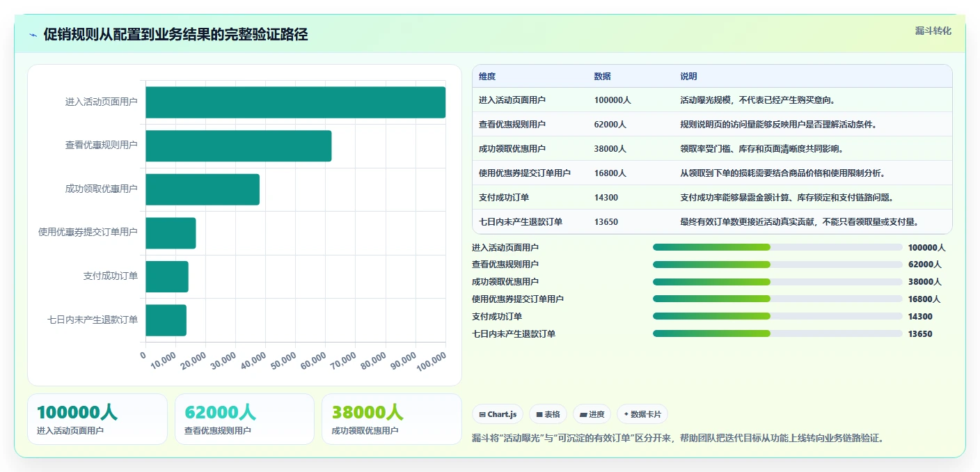
Task: Click y-axis label 支付成功订单 on chart
Action: click(110, 276)
